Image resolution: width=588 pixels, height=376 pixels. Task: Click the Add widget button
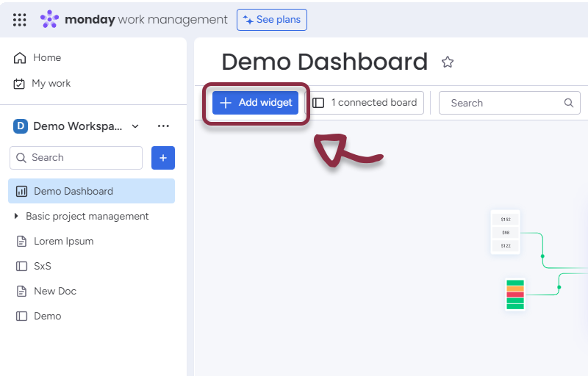pyautogui.click(x=256, y=103)
